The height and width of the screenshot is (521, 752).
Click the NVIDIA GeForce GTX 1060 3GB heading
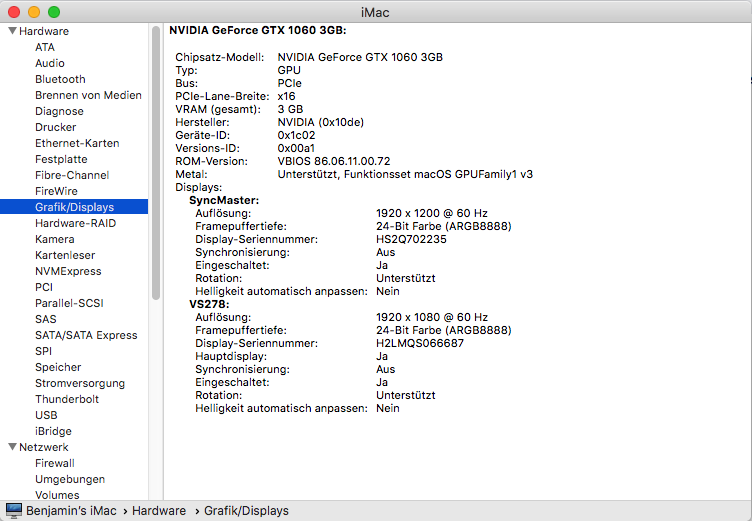pyautogui.click(x=258, y=30)
